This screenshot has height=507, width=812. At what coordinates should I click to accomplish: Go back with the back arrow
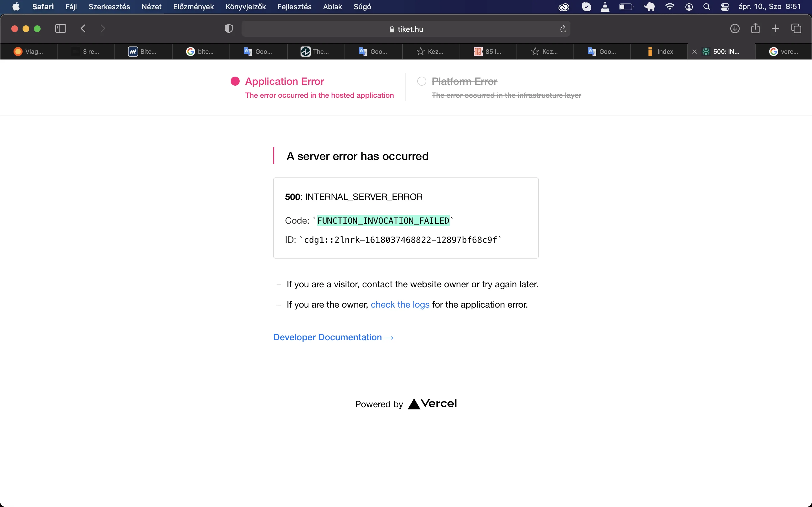tap(83, 28)
